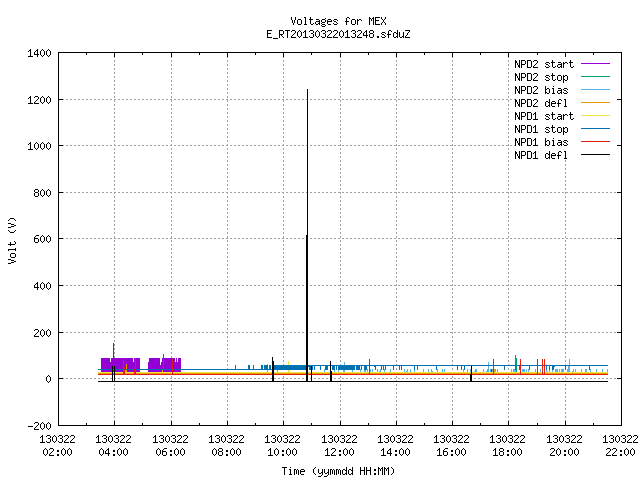640x480 pixels.
Task: Click the chart title "Voltages for MEX"
Action: click(x=338, y=21)
